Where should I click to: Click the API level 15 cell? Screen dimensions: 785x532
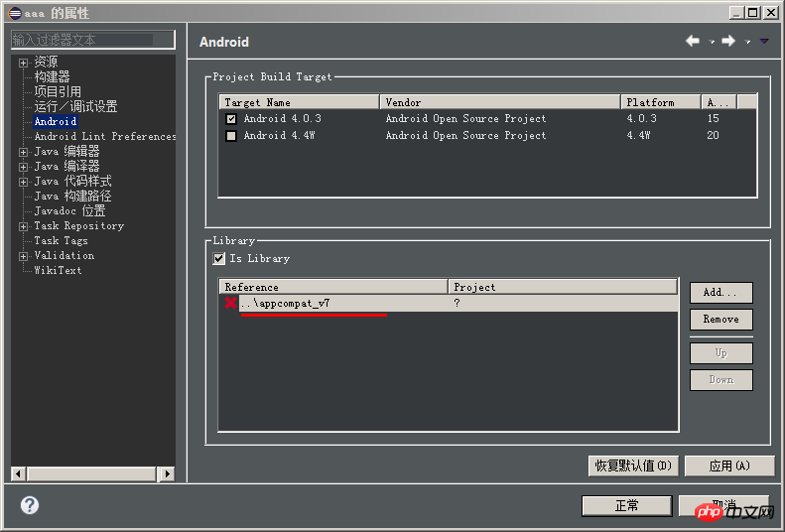pos(713,119)
